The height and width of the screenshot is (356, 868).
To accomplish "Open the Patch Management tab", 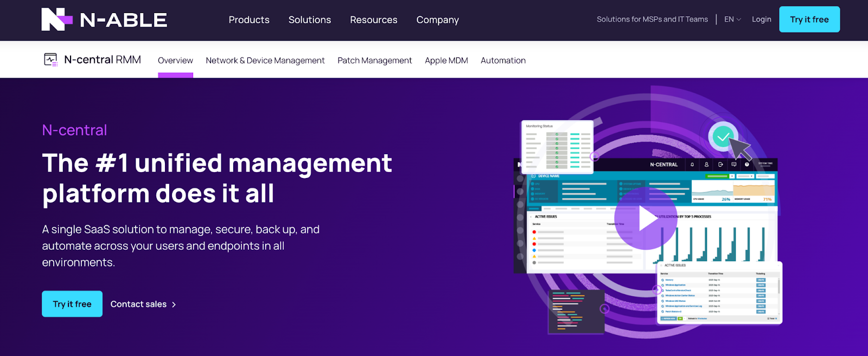I will [375, 60].
